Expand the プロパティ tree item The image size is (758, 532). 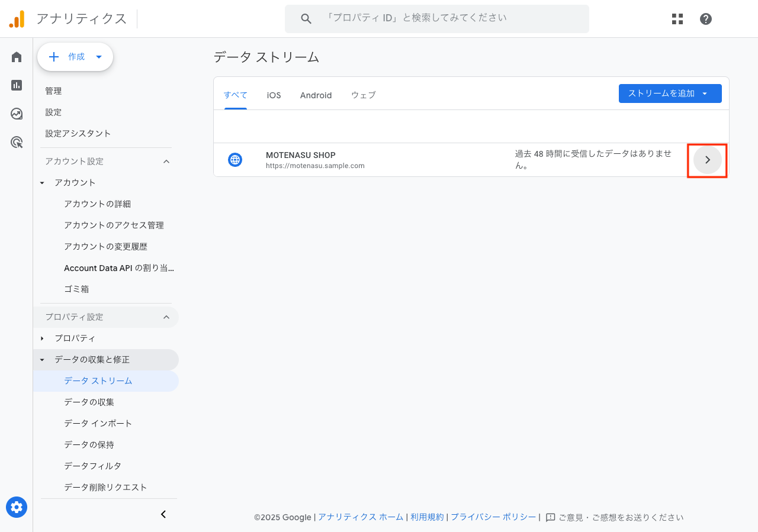[41, 338]
